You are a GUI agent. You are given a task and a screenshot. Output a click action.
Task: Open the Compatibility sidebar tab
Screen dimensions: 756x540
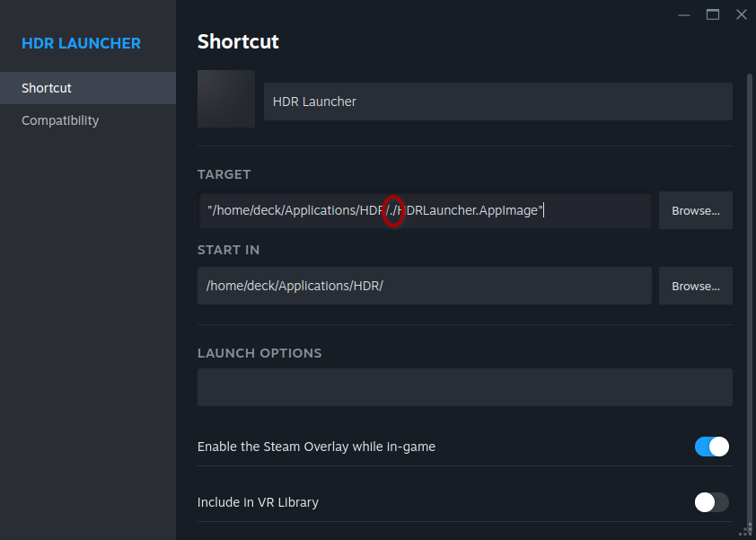tap(88, 120)
